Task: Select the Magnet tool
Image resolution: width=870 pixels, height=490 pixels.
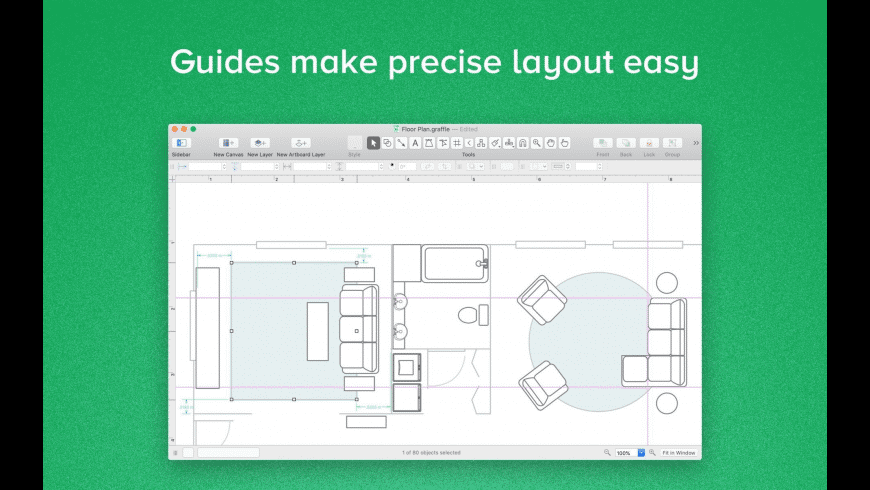Action: pyautogui.click(x=523, y=143)
